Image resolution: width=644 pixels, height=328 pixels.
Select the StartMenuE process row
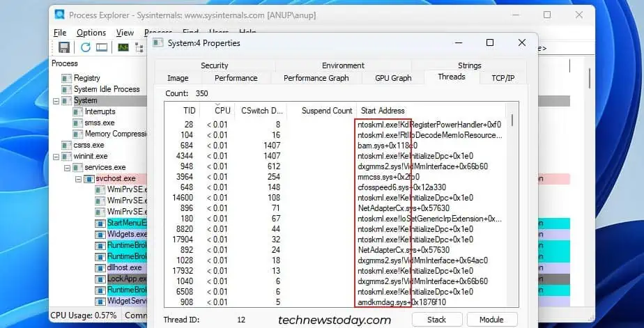[127, 224]
